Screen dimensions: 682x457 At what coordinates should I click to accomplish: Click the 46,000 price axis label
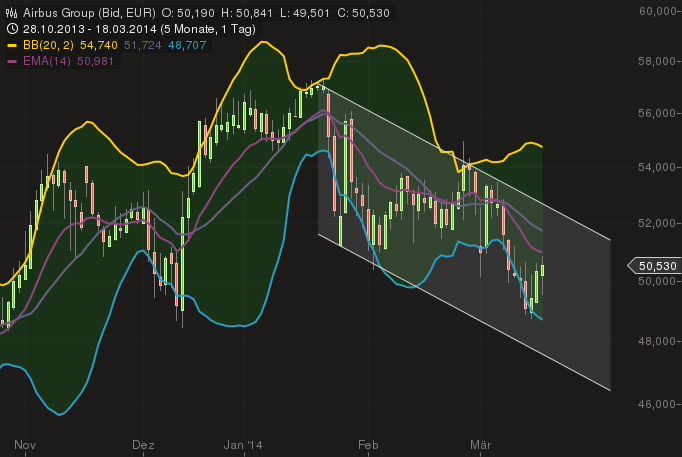coord(657,404)
